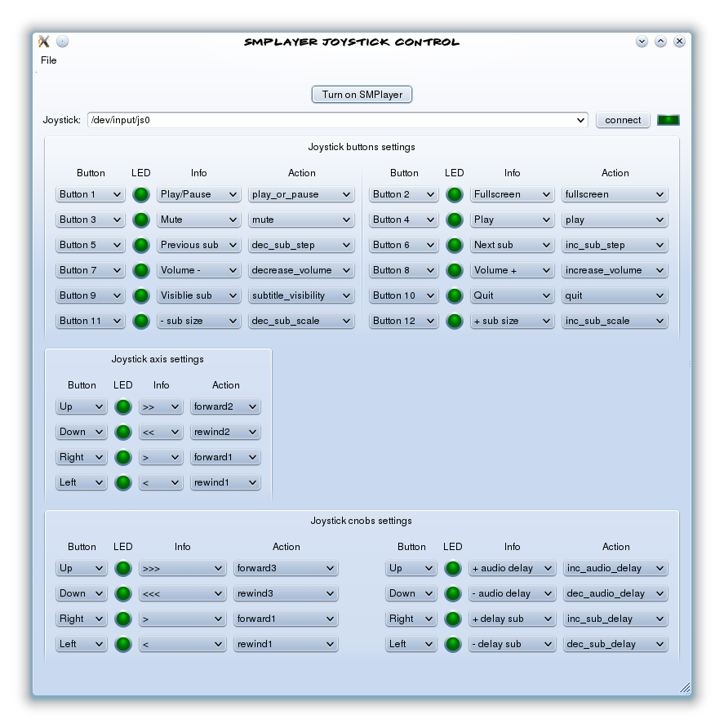Maximize window with title bar up-arrow button
Viewport: 724px width, 728px height.
coord(660,42)
